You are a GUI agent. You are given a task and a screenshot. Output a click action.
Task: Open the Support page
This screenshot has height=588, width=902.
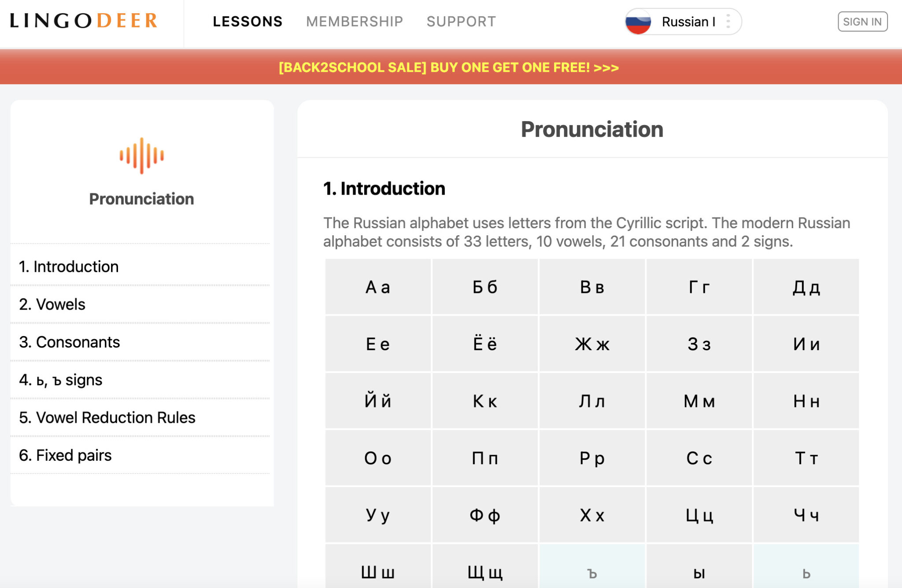pyautogui.click(x=461, y=22)
